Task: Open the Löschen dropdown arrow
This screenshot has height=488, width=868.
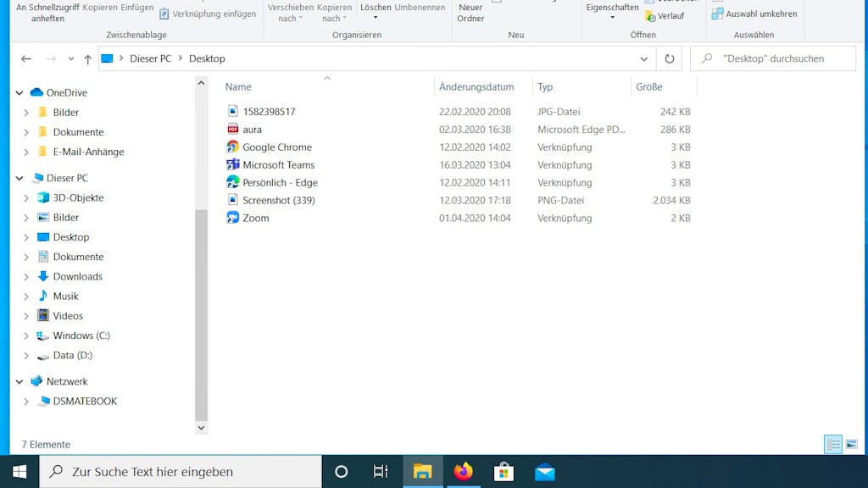Action: click(x=376, y=18)
